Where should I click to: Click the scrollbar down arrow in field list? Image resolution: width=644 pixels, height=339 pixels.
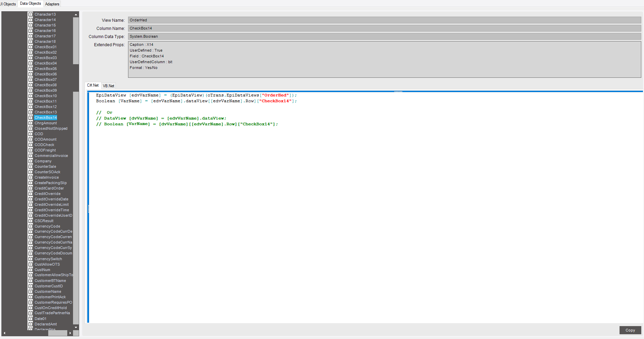(x=76, y=327)
